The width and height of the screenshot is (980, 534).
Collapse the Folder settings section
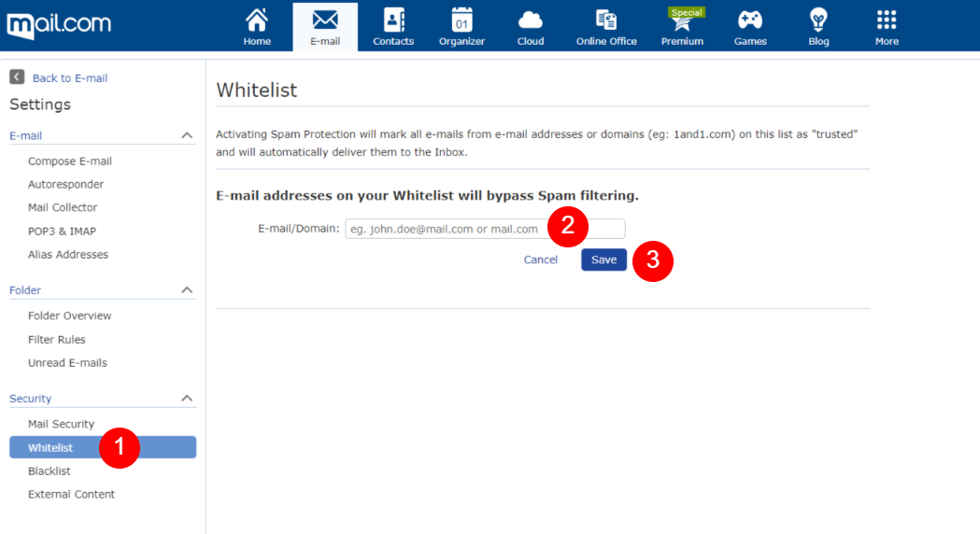[187, 290]
